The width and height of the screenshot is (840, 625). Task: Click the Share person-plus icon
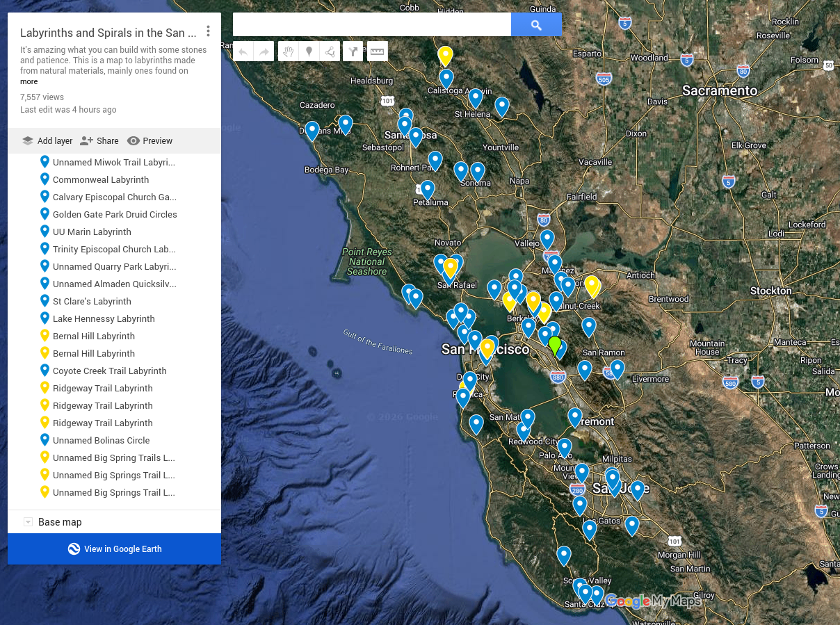pos(86,140)
